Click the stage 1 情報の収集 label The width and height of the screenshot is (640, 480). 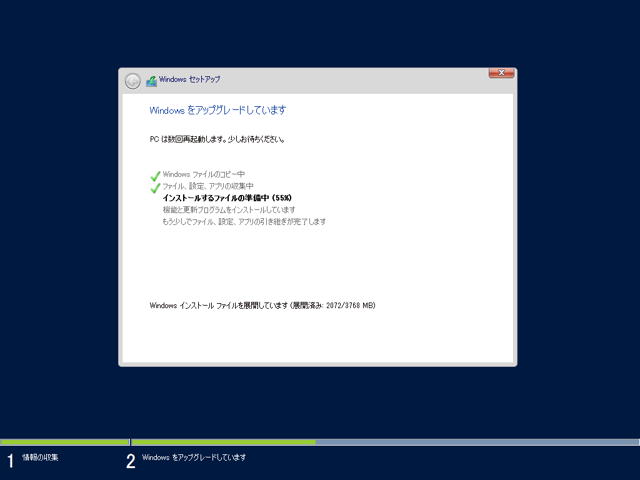(40, 458)
